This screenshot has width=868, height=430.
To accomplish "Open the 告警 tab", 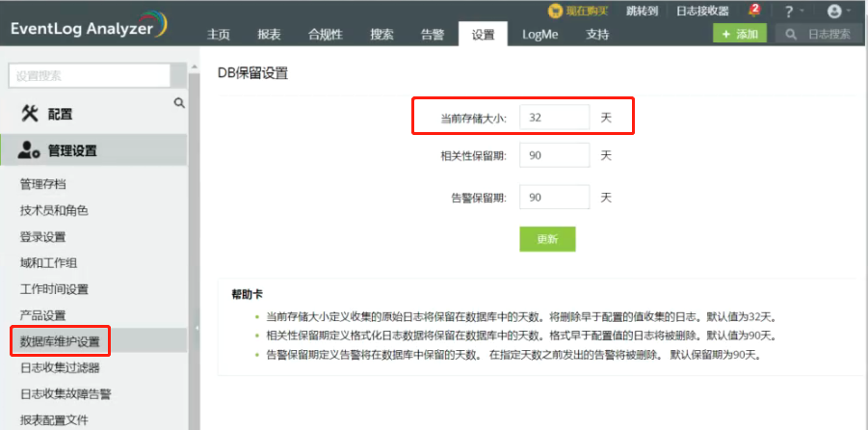I will click(433, 35).
